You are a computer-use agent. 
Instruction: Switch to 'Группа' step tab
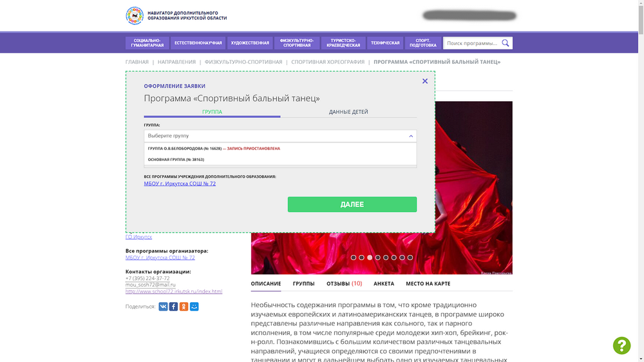[212, 112]
